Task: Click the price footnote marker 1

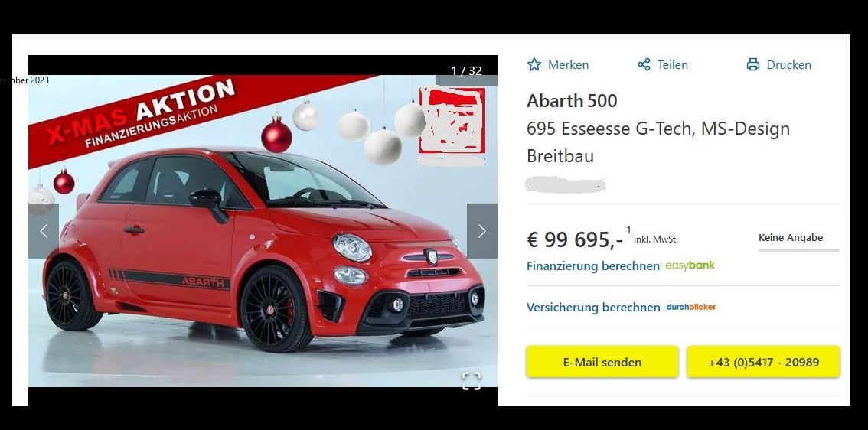Action: [x=629, y=230]
